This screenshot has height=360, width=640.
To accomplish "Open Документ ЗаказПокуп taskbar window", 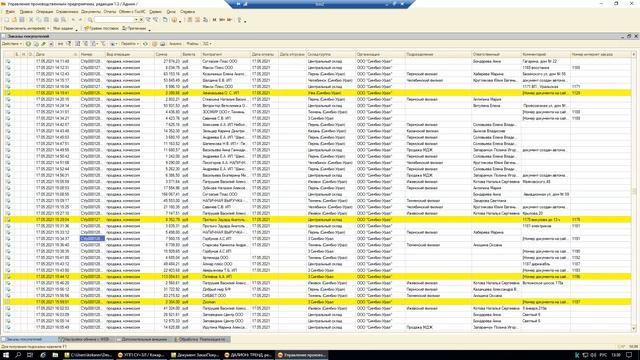I will pos(195,355).
